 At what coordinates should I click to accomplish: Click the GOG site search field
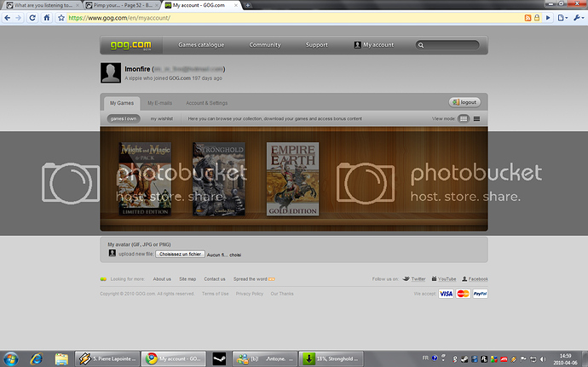tap(447, 45)
